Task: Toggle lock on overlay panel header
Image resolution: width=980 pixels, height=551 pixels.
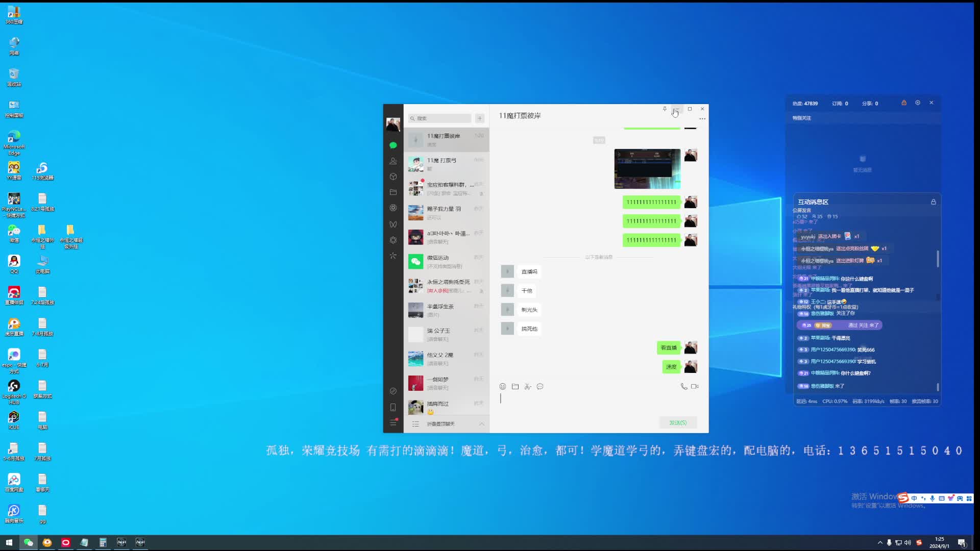Action: [x=904, y=103]
